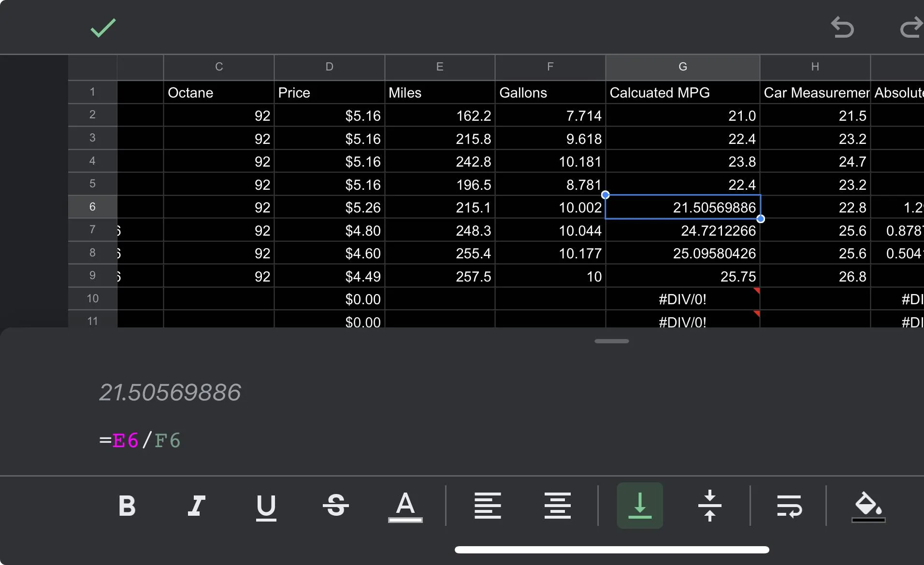
Task: Toggle underline formatting
Action: point(266,506)
